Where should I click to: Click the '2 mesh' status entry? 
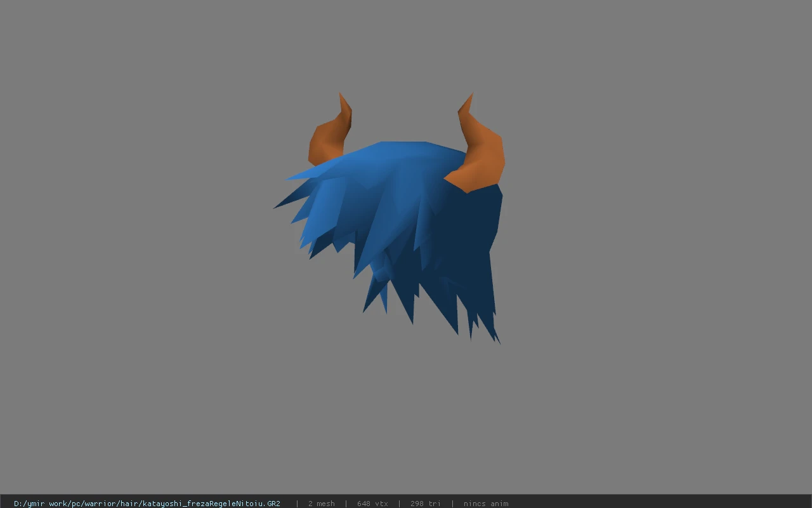[x=322, y=504]
